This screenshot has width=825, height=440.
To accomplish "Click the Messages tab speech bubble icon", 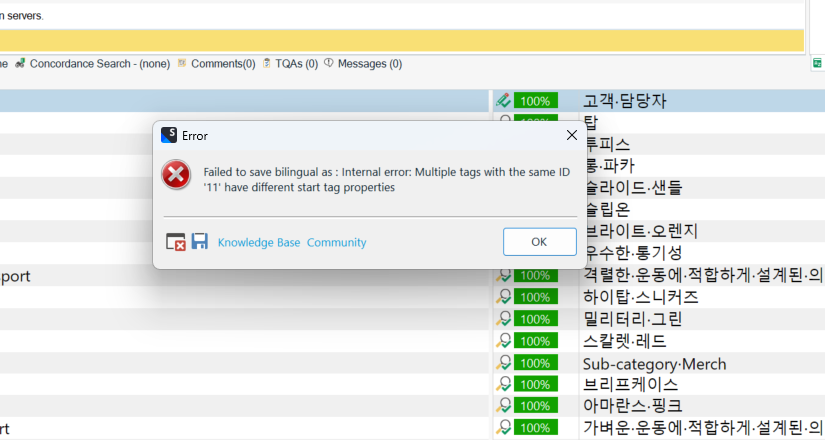I will click(x=329, y=63).
